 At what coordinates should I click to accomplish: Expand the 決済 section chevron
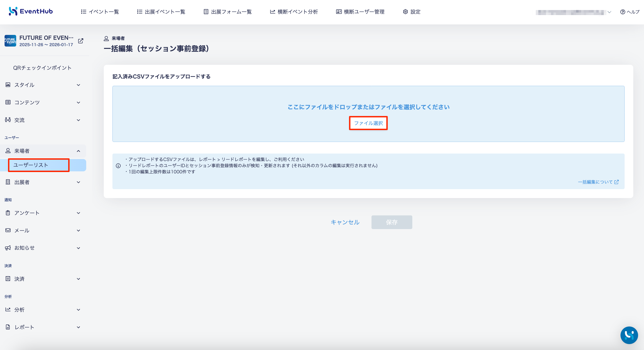[x=78, y=279]
